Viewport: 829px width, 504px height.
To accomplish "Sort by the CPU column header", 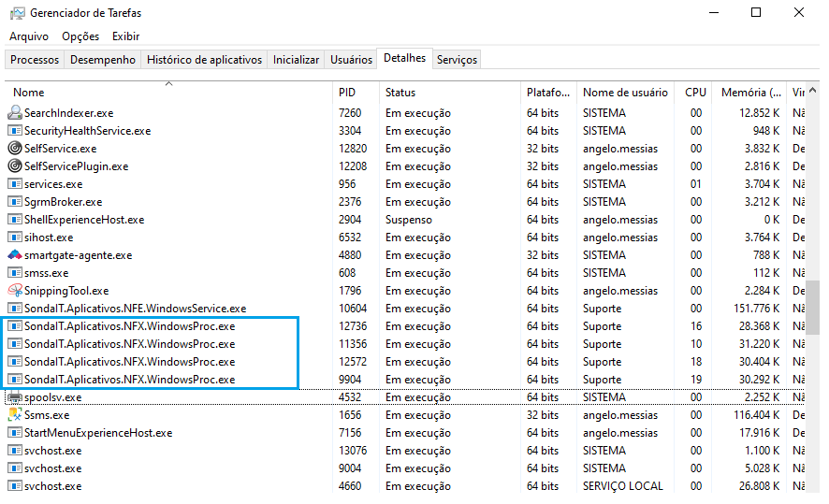I will pos(695,93).
